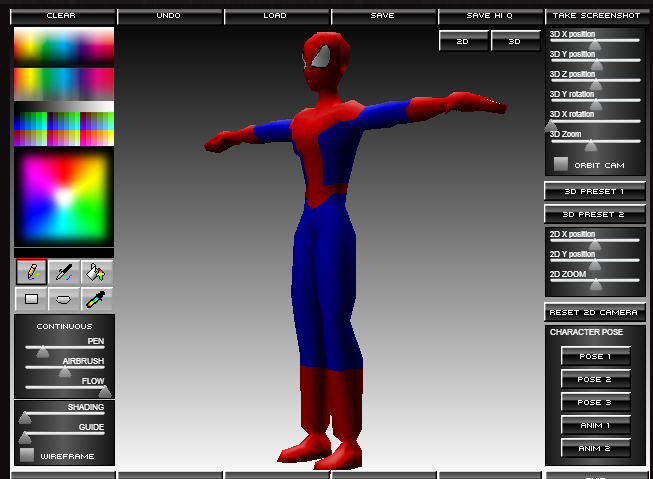Switch to 3D view mode

(x=515, y=41)
